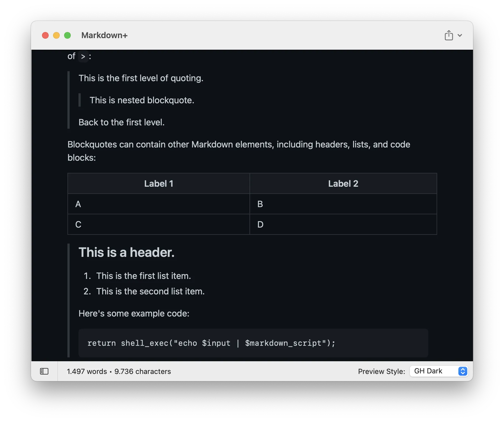The height and width of the screenshot is (422, 504).
Task: Click the "This is a header." heading
Action: (127, 252)
